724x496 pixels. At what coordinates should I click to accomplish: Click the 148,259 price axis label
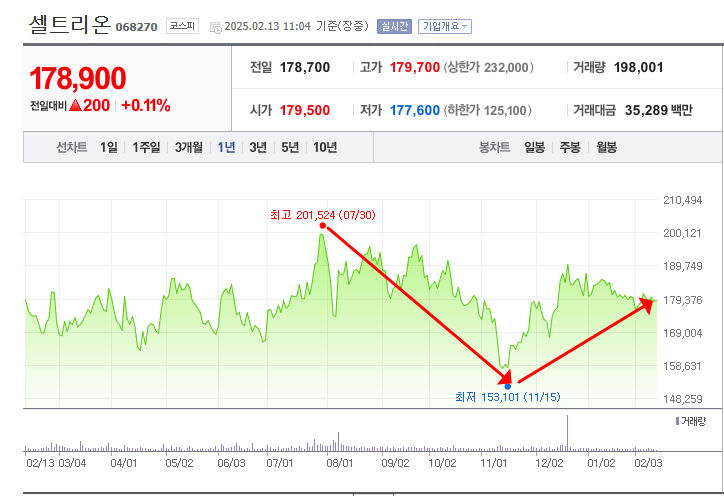click(x=682, y=399)
